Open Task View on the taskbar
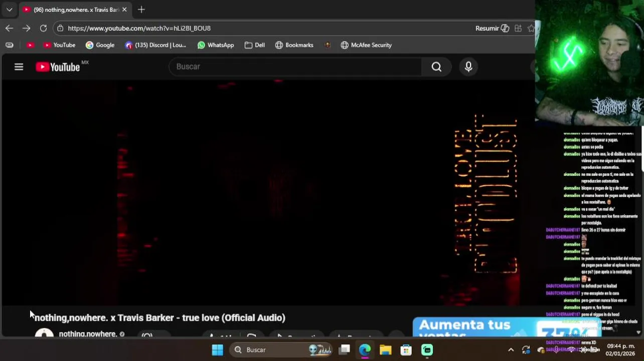The height and width of the screenshot is (361, 644). (344, 350)
